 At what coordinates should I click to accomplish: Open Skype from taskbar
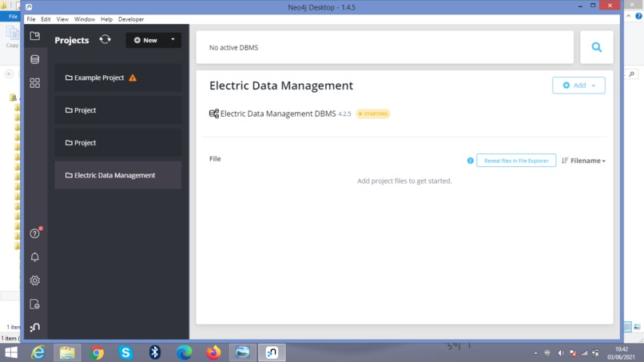click(x=125, y=352)
